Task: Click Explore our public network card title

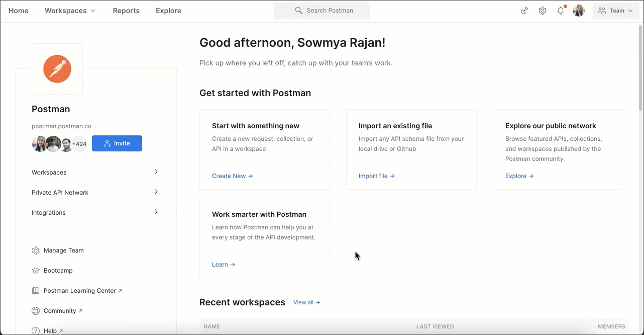Action: pyautogui.click(x=551, y=126)
